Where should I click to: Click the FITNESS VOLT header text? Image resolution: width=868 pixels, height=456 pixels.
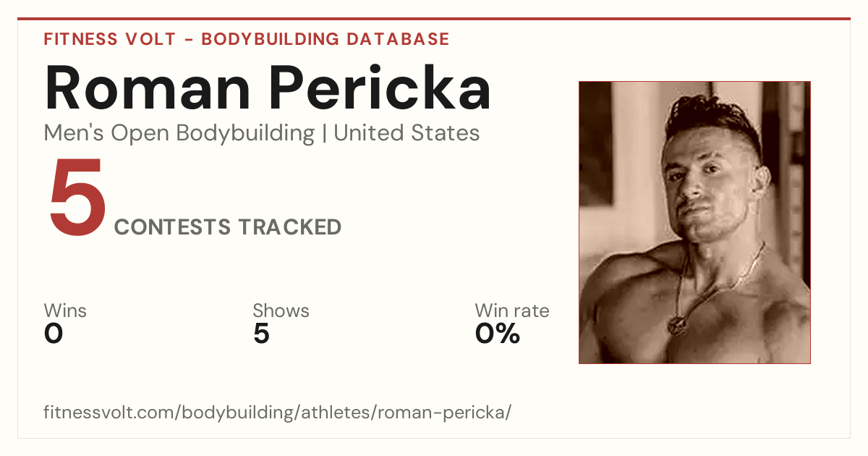[x=109, y=39]
